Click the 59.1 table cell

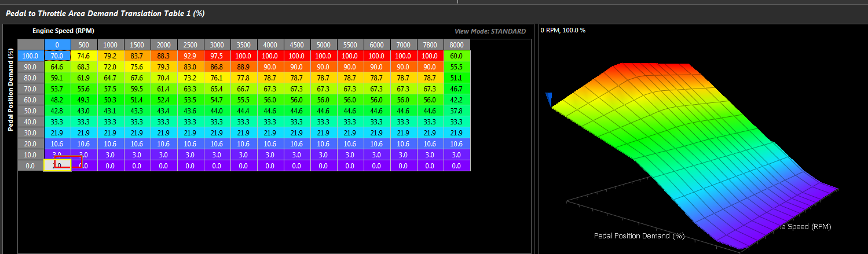(x=57, y=78)
